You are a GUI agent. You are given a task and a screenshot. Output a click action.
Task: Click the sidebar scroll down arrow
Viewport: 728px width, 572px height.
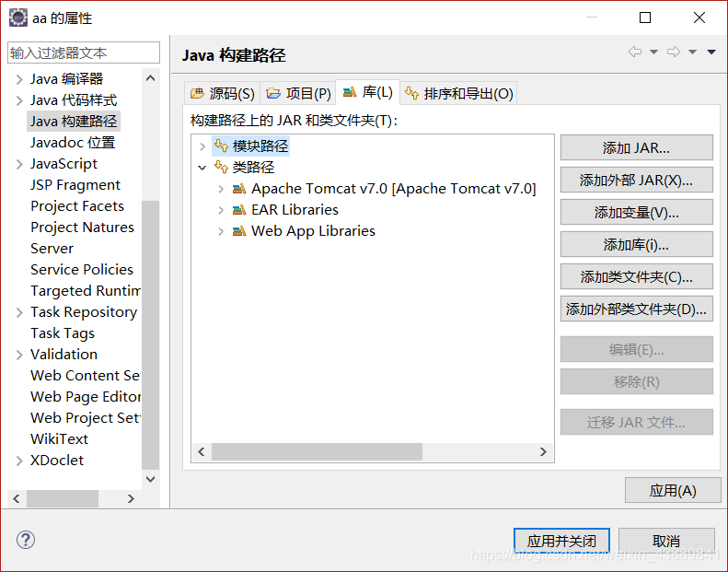[150, 479]
